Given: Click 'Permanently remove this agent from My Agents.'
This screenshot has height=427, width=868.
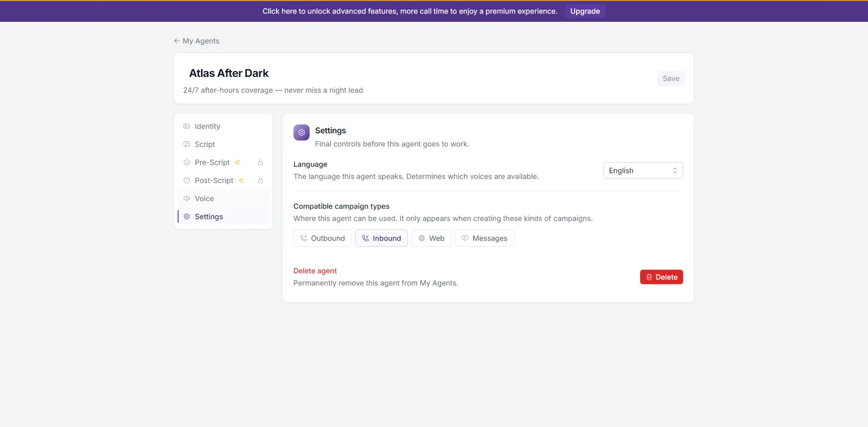Looking at the screenshot, I should tap(376, 283).
